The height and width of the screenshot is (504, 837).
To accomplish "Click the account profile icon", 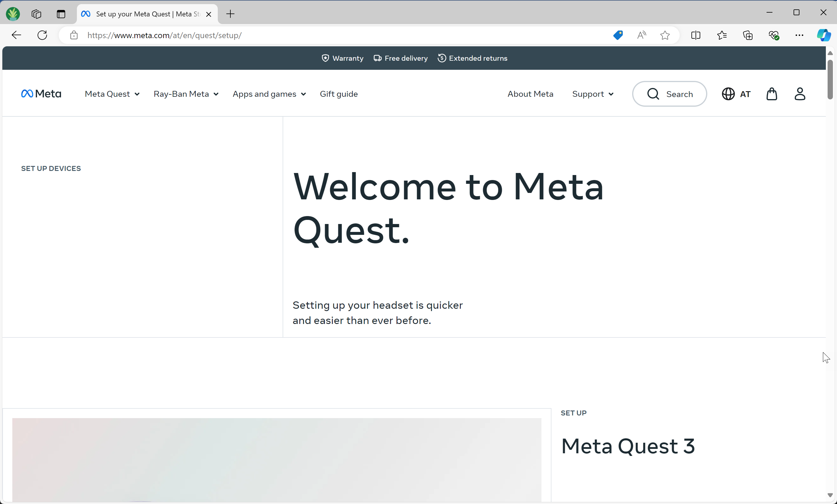I will coord(800,94).
